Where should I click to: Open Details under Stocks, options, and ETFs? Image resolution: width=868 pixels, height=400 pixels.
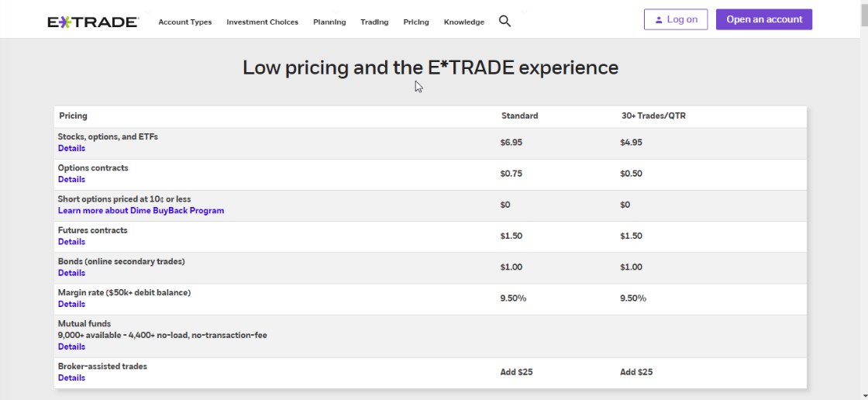coord(71,149)
